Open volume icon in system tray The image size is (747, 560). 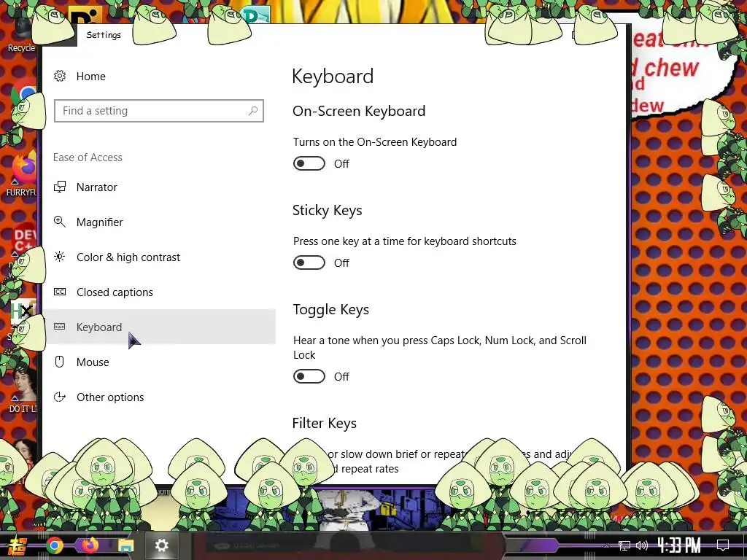click(x=642, y=545)
